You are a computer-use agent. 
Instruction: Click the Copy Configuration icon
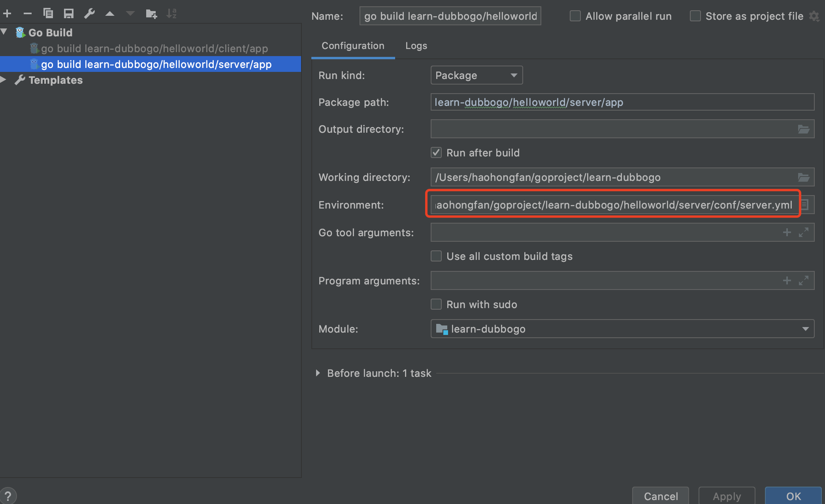point(48,14)
